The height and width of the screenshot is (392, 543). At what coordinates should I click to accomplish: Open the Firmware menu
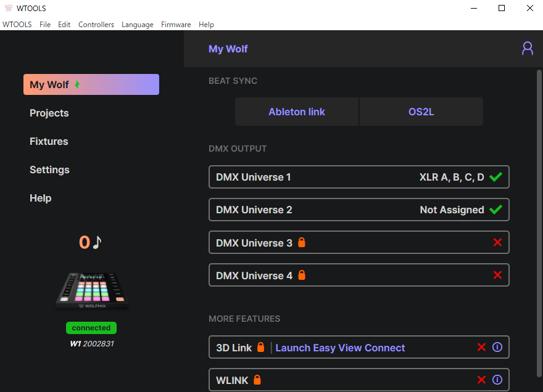(176, 25)
